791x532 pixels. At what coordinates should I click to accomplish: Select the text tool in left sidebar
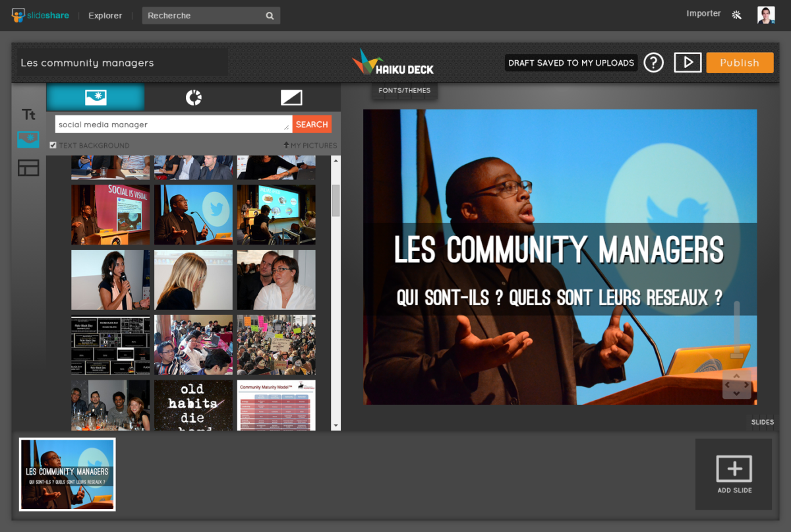coord(28,115)
